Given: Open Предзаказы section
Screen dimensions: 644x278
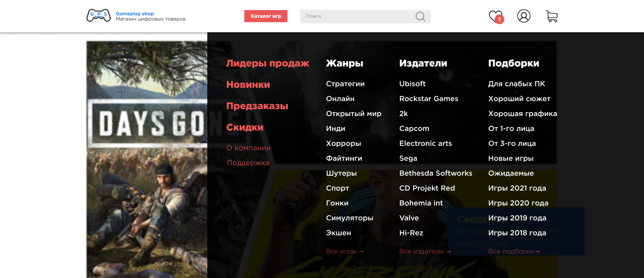Looking at the screenshot, I should pyautogui.click(x=257, y=106).
